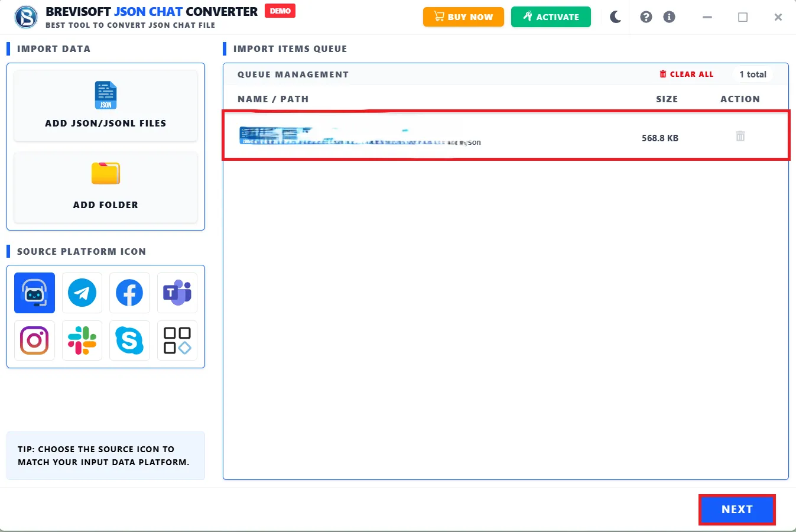The width and height of the screenshot is (796, 532).
Task: Click the NAME / PATH column header
Action: 273,99
